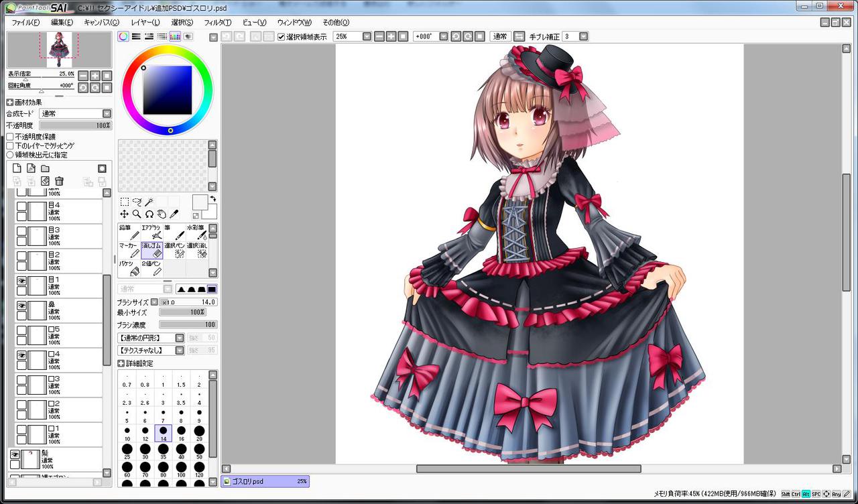Activate the eyedropper color picker tool

tap(174, 214)
